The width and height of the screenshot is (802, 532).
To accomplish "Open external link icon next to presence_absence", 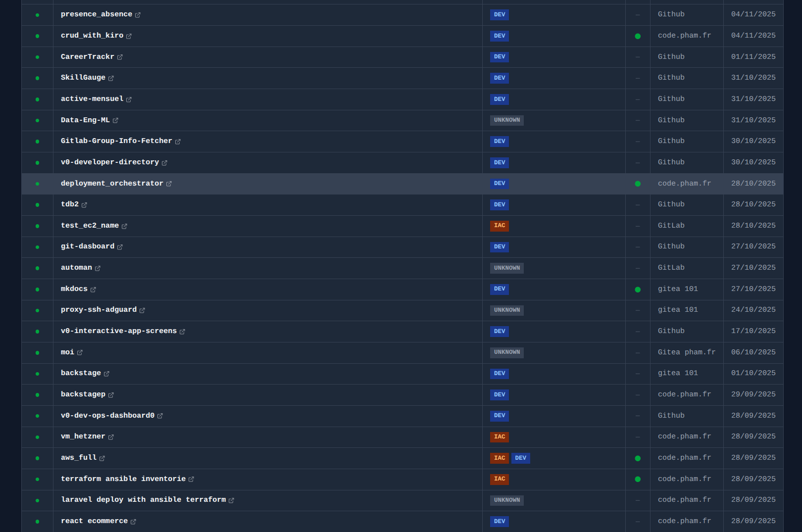I will (x=138, y=15).
